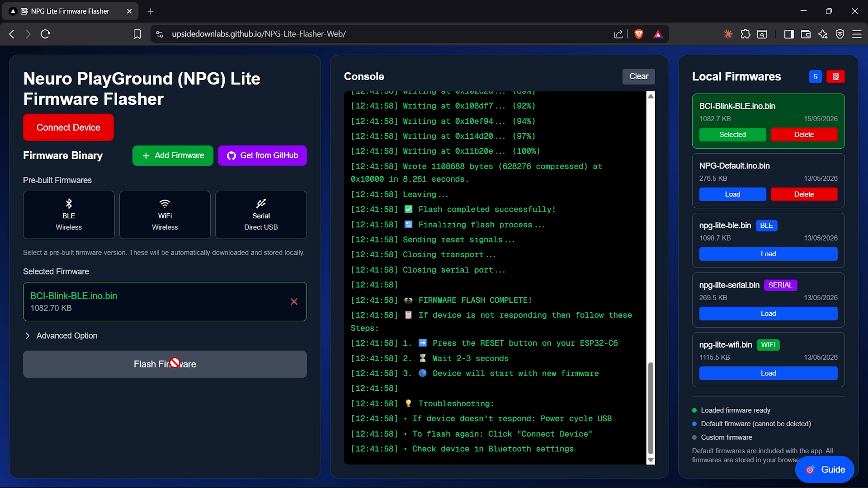Click the browser forward arrow
This screenshot has width=868, height=488.
28,34
